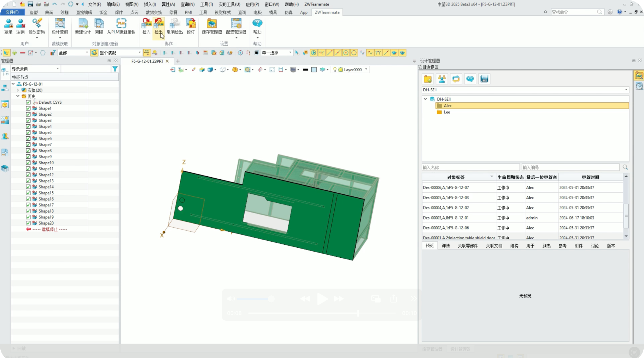Toggle the Shape16 checkbox
Image resolution: width=644 pixels, height=358 pixels.
(x=28, y=199)
